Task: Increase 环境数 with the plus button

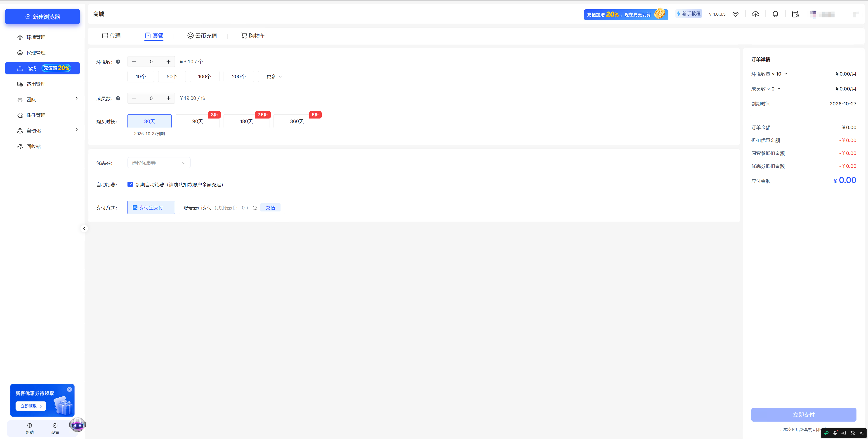Action: (168, 62)
